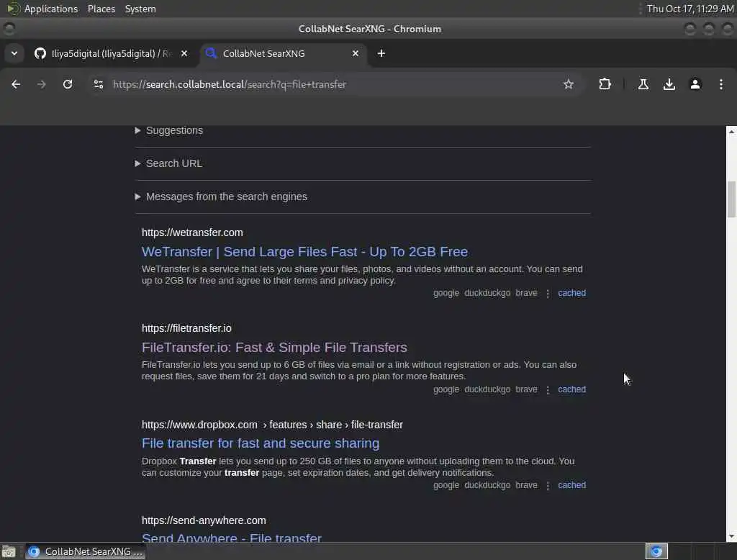737x560 pixels.
Task: Open Applications menu in top panel
Action: pos(51,9)
